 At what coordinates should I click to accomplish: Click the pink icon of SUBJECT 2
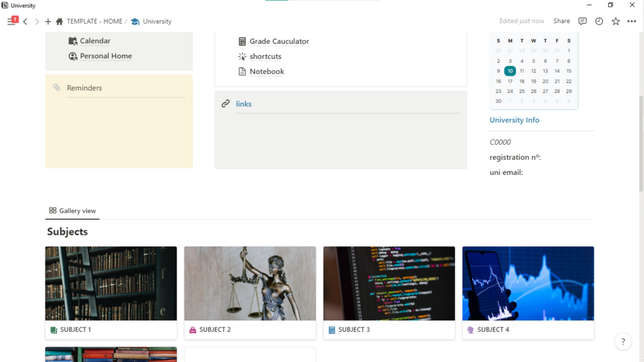pyautogui.click(x=193, y=330)
